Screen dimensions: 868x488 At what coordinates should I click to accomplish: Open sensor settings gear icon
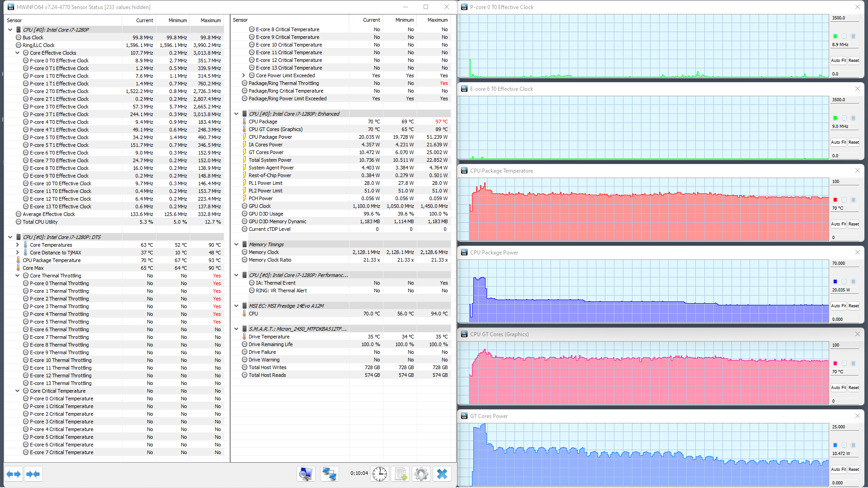[421, 474]
